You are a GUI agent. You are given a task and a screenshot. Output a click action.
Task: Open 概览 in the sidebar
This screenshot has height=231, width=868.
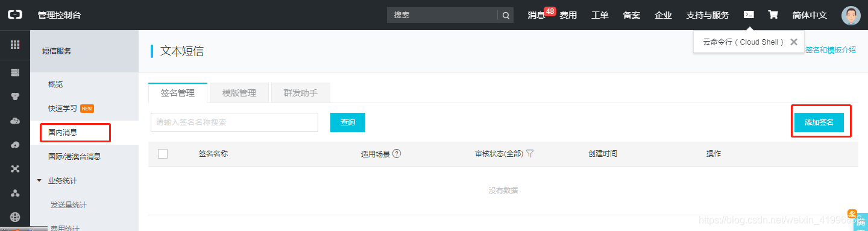click(x=84, y=84)
